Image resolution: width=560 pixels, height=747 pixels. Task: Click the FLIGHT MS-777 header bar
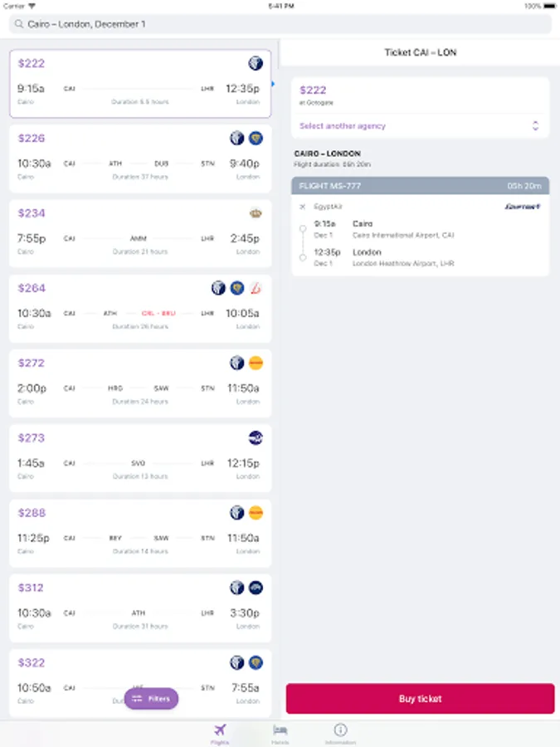tap(420, 186)
